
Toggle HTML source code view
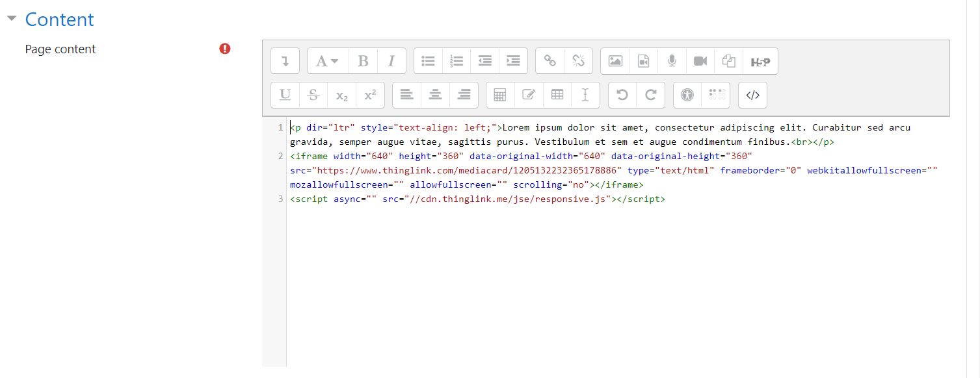pyautogui.click(x=752, y=95)
